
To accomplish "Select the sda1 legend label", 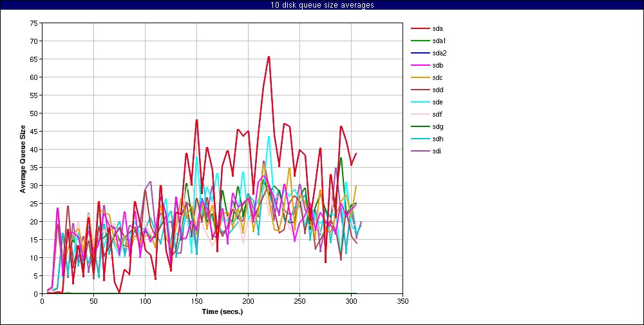I will (439, 41).
